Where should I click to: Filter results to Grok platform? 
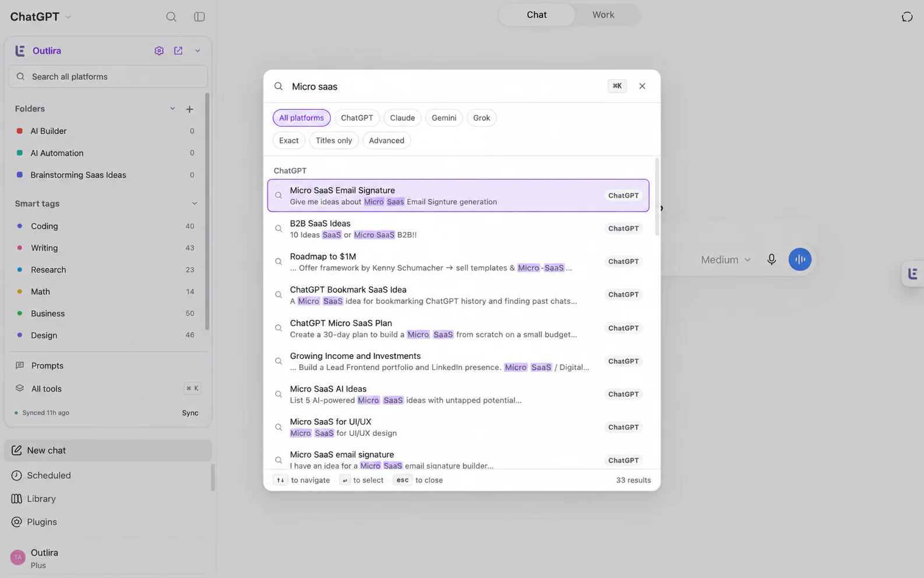[481, 118]
